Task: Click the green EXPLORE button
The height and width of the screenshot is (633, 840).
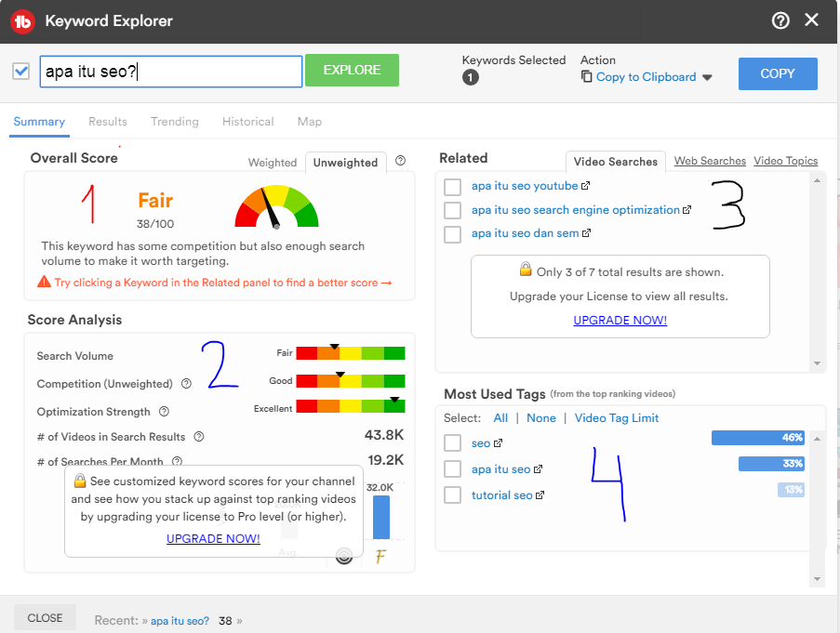Action: [x=352, y=70]
